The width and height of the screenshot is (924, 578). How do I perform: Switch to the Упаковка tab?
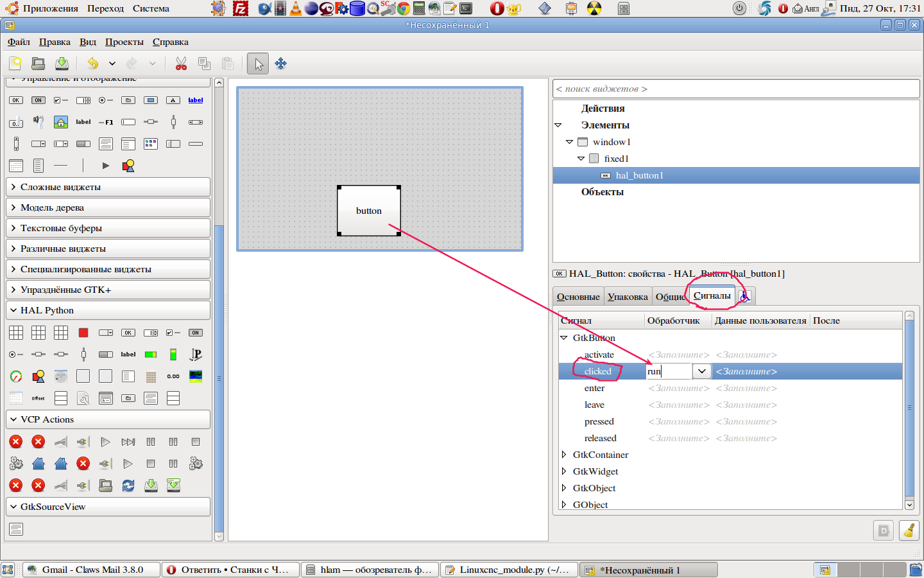[628, 297]
